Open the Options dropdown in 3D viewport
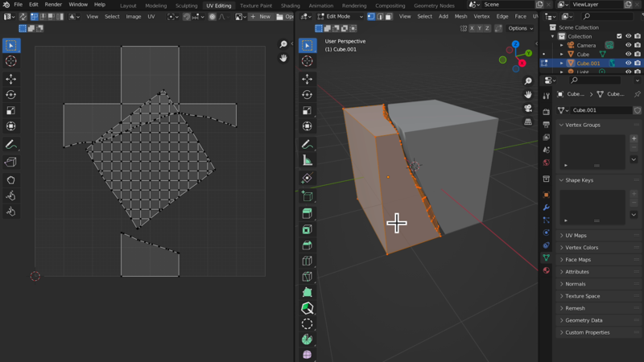 [520, 28]
